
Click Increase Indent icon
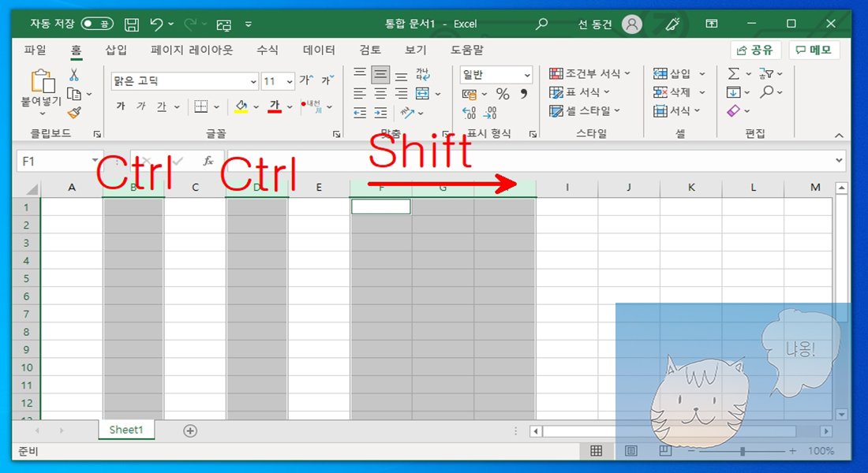(x=380, y=114)
